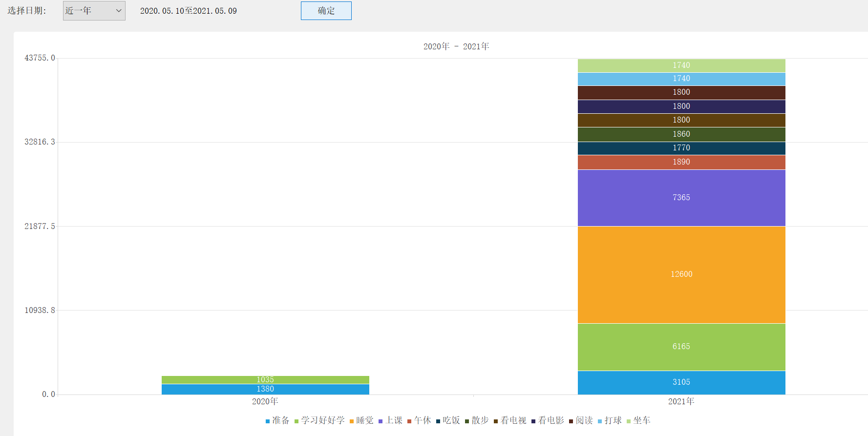Click the orange 睡觉 legend marker
Image resolution: width=868 pixels, height=436 pixels.
(x=352, y=421)
